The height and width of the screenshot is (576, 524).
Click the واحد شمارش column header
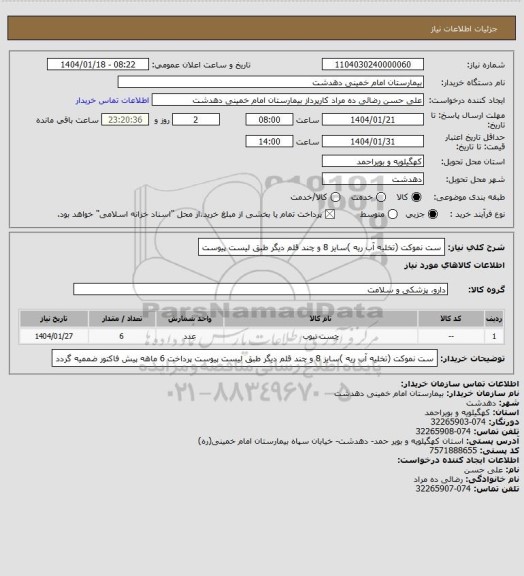point(190,318)
